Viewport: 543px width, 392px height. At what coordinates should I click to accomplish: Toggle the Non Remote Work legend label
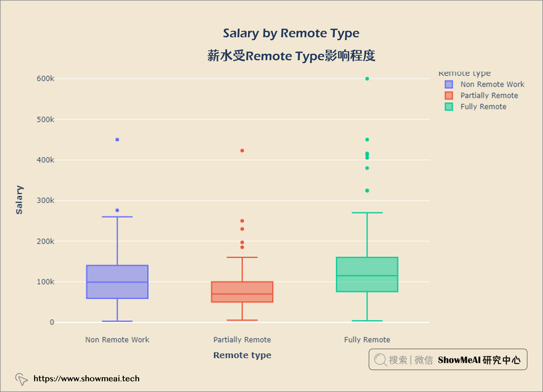(x=492, y=84)
